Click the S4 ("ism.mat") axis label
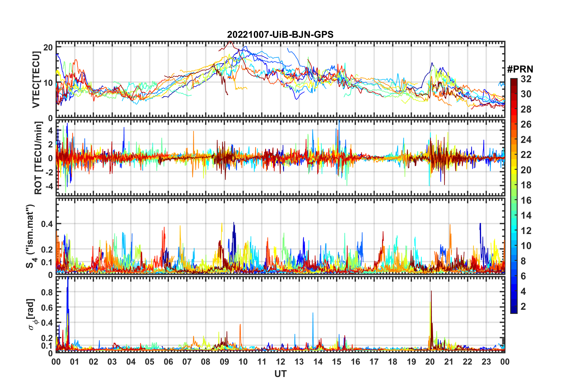561x392 pixels. [x=31, y=236]
